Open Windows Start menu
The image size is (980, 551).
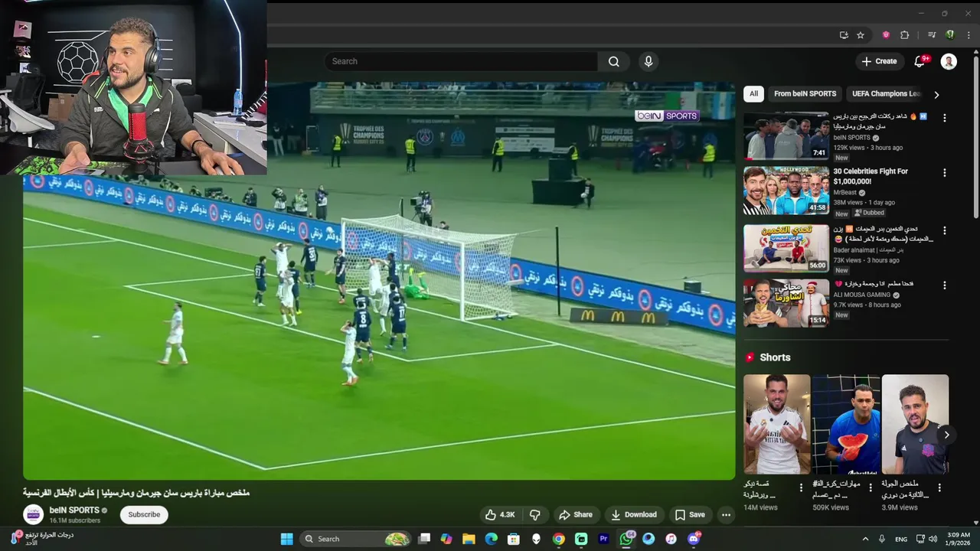286,539
